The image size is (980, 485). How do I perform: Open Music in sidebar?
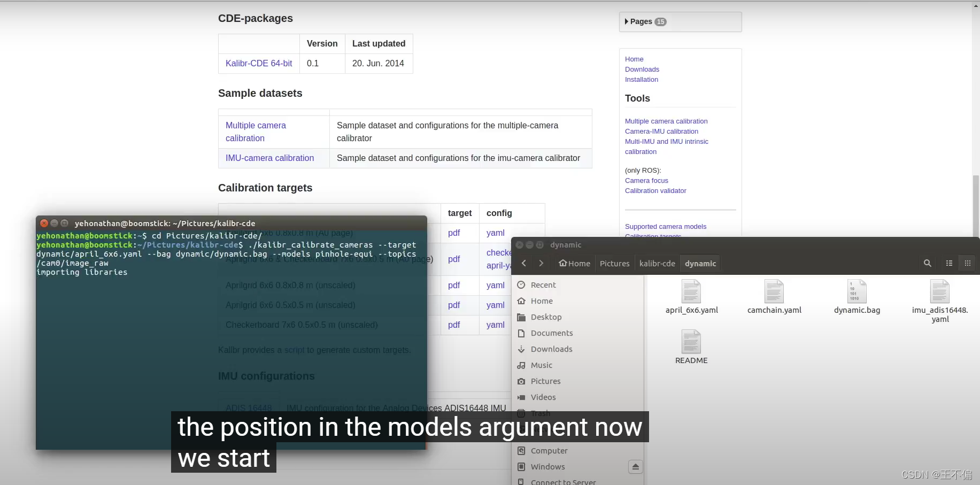point(542,365)
